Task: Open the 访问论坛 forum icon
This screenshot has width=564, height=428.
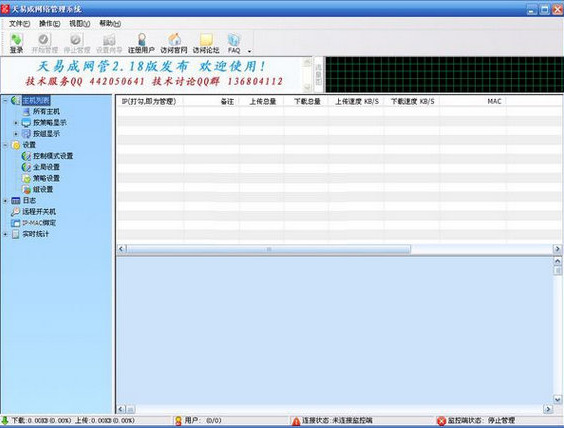Action: coord(206,43)
